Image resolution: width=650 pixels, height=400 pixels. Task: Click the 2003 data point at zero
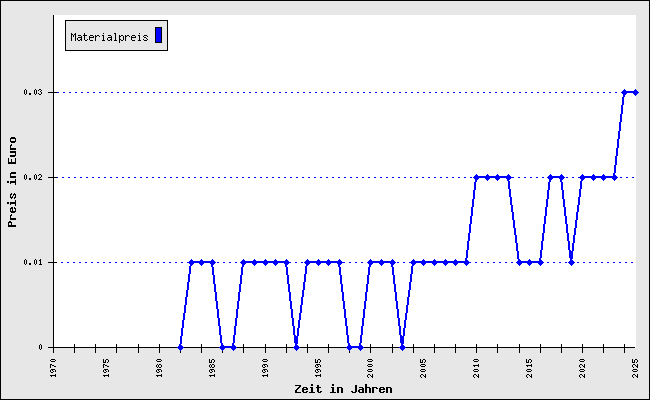[x=403, y=347]
